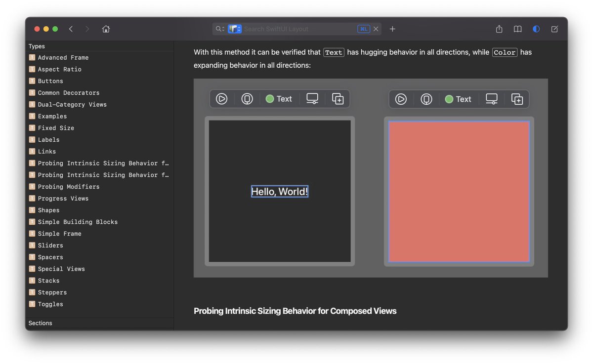Select Dual-Category Views in sidebar
The image size is (593, 364).
pos(99,105)
